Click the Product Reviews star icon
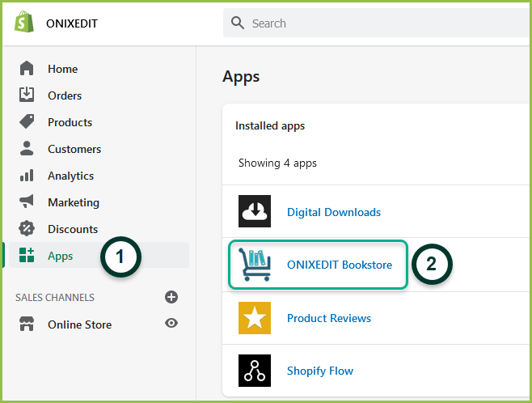 click(x=255, y=318)
